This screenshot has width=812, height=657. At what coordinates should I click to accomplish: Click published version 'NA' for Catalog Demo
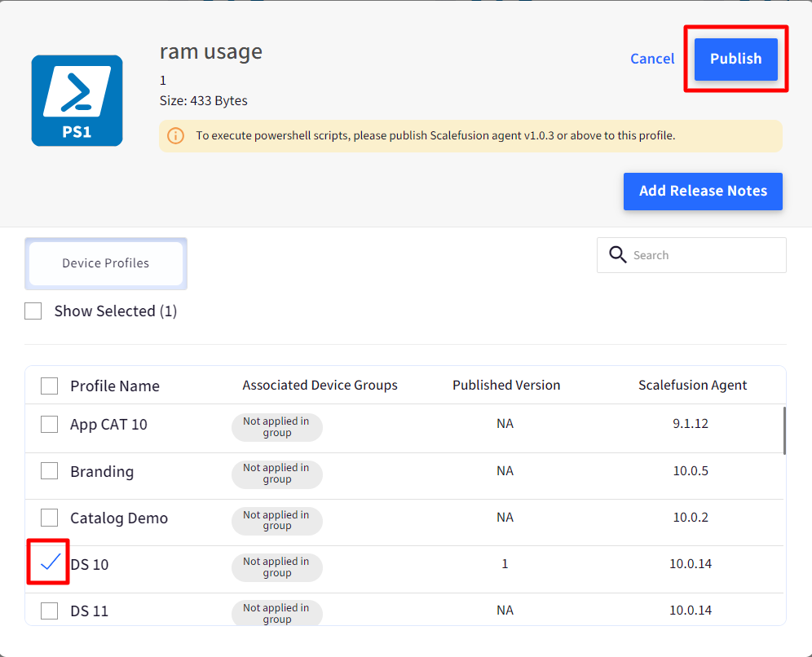click(505, 518)
